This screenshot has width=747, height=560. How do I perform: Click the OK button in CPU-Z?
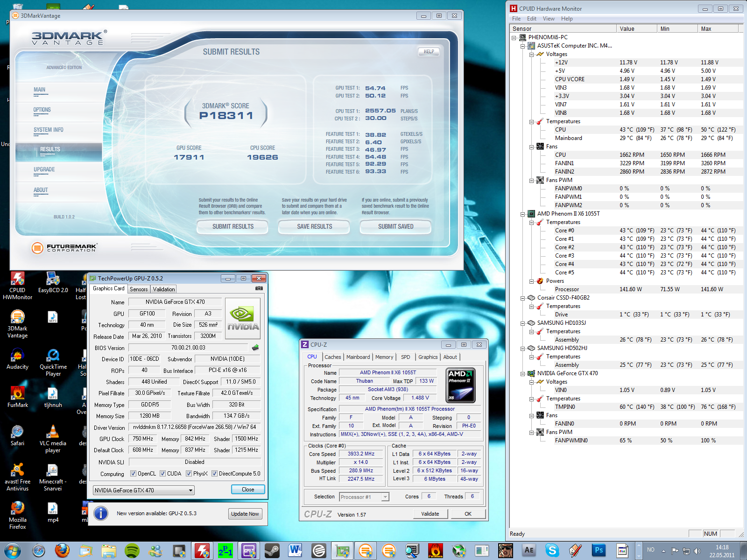[x=468, y=514]
